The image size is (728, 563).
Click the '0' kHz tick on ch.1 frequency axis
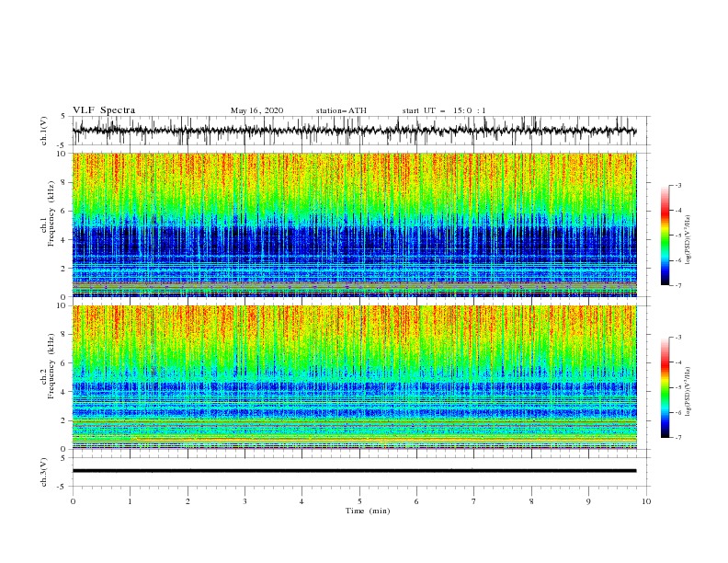coord(64,297)
